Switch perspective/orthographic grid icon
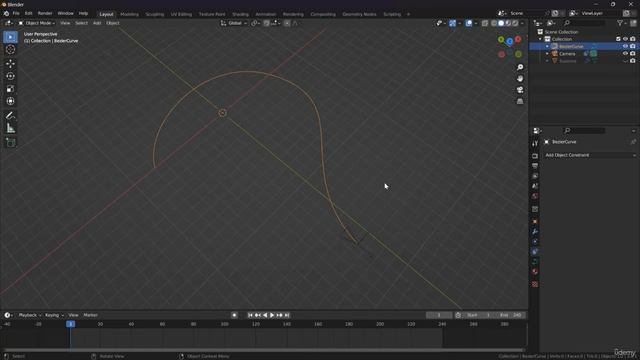This screenshot has width=640, height=360. [520, 101]
